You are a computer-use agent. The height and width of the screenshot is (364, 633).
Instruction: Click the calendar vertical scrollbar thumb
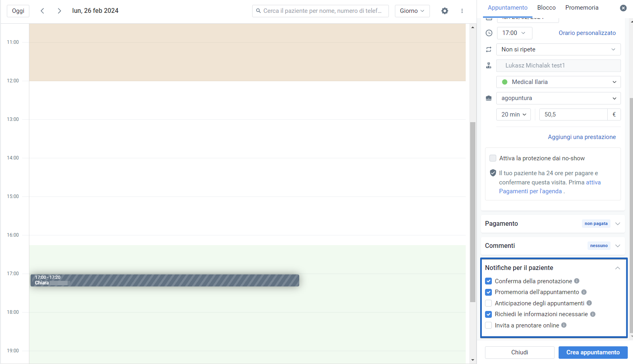tap(473, 212)
